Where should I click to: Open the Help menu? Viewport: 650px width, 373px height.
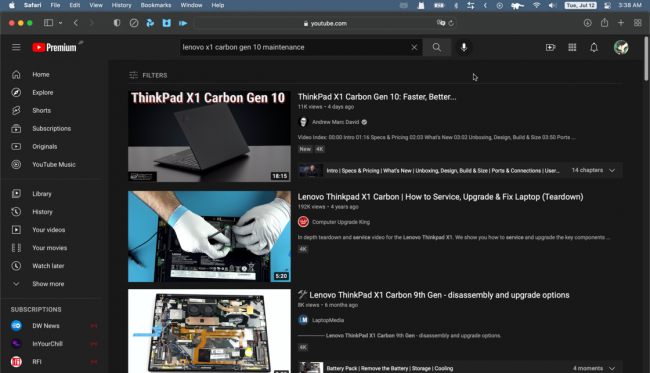coord(218,5)
